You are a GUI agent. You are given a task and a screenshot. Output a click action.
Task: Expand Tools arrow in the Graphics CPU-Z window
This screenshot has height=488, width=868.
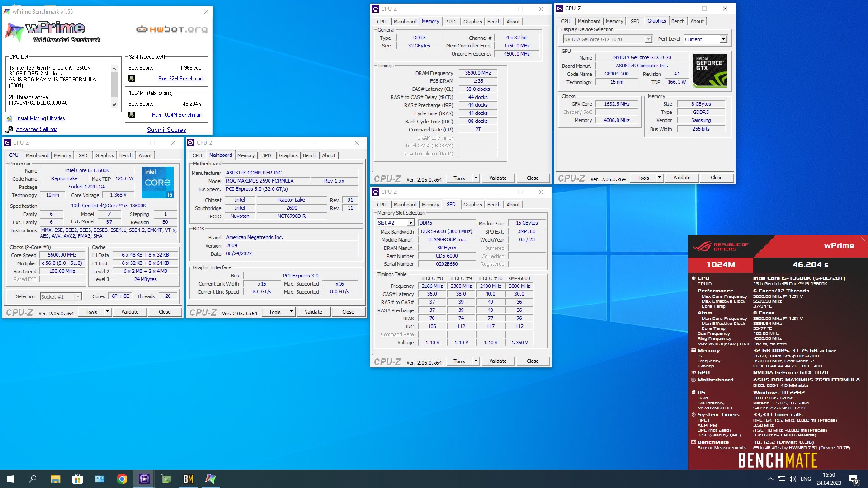pyautogui.click(x=660, y=178)
